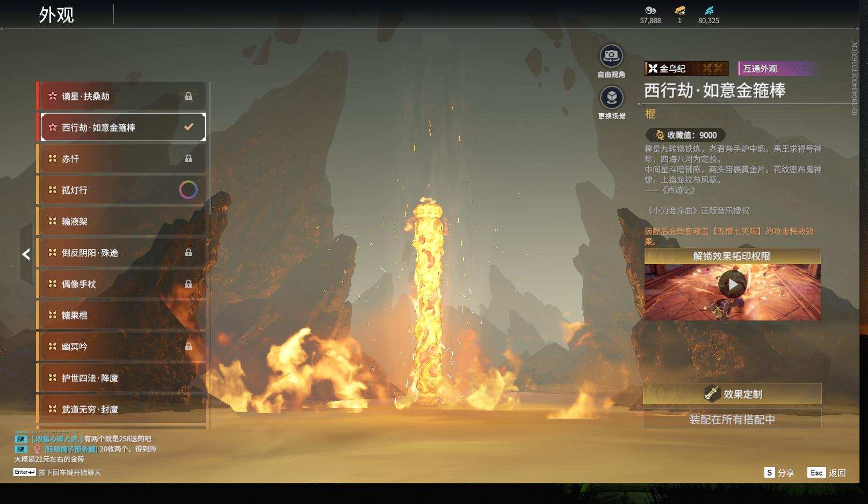Click the lock icon on 偶像手杖

(189, 283)
